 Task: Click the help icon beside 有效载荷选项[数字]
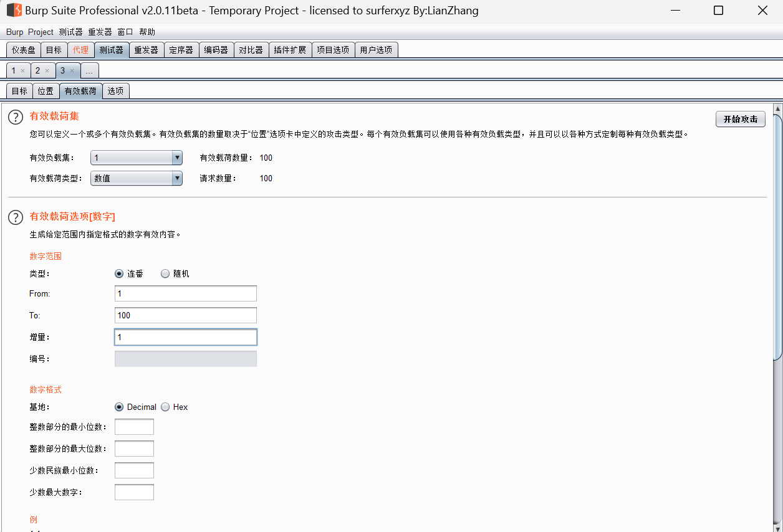16,217
